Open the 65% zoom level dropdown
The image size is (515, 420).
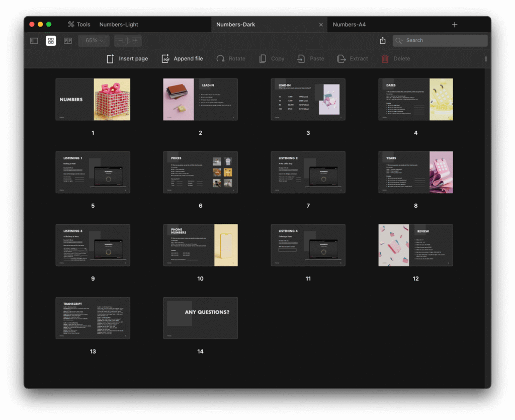pyautogui.click(x=94, y=41)
